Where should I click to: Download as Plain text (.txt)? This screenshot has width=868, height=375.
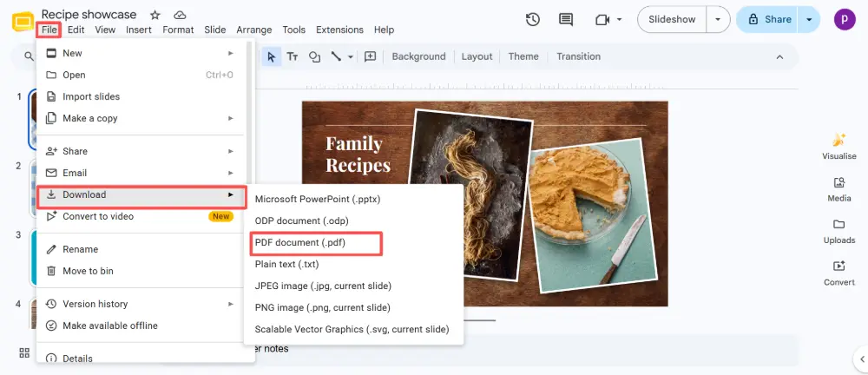(353, 264)
